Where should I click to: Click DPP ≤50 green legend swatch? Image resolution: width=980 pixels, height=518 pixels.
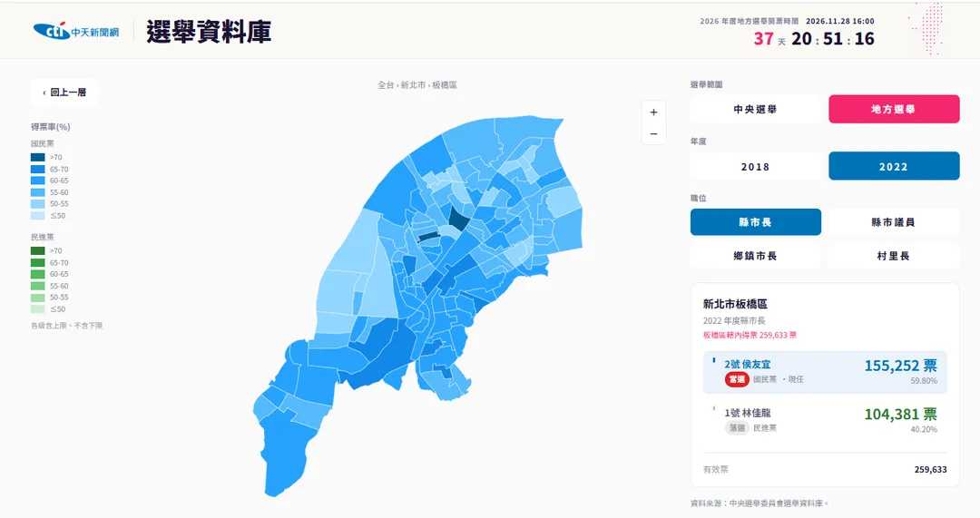[x=37, y=308]
